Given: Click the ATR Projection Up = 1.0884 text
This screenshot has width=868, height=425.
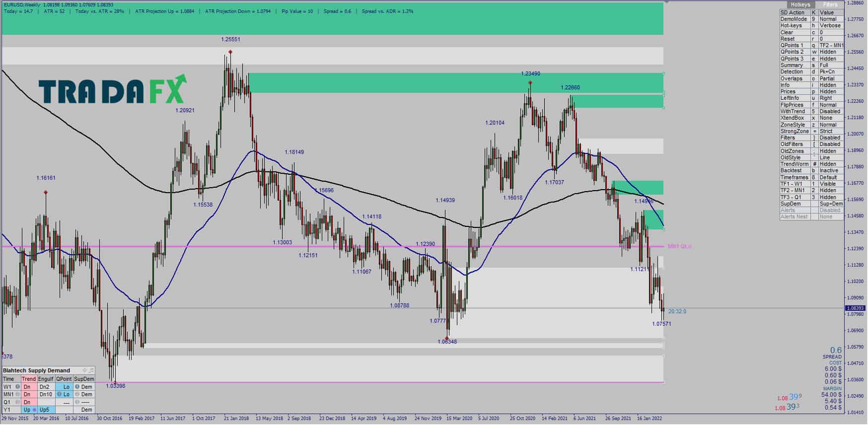Looking at the screenshot, I should (165, 11).
